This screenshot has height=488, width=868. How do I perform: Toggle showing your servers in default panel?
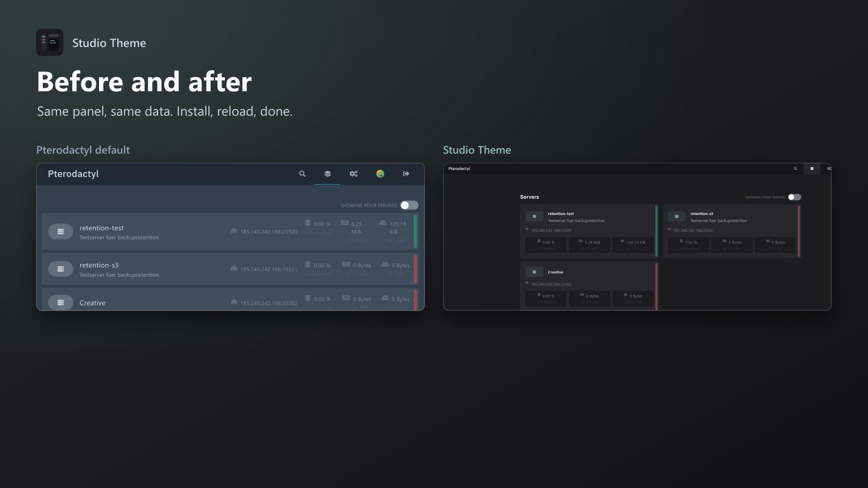[x=409, y=205]
